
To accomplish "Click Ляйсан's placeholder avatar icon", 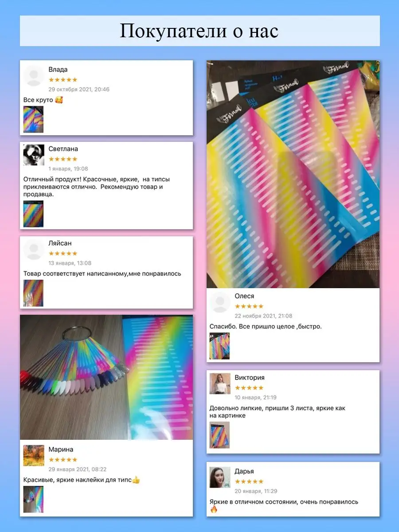I will click(x=34, y=250).
